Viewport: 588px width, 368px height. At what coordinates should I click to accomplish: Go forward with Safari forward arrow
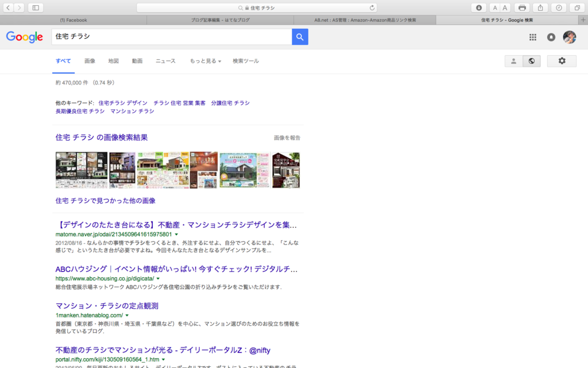(x=19, y=7)
